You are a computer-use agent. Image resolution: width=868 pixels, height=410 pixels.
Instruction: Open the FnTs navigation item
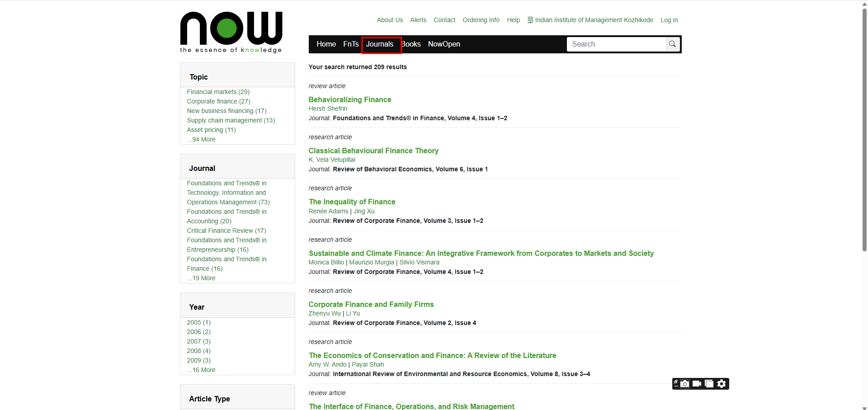350,44
